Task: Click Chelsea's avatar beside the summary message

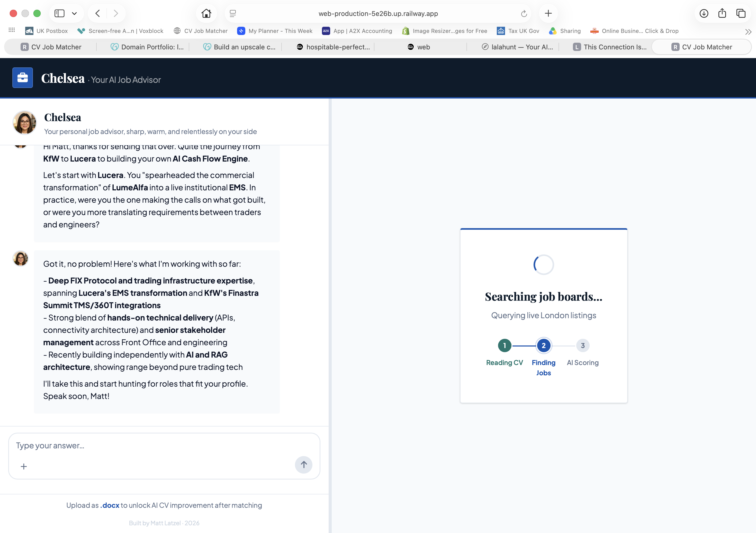Action: click(20, 258)
